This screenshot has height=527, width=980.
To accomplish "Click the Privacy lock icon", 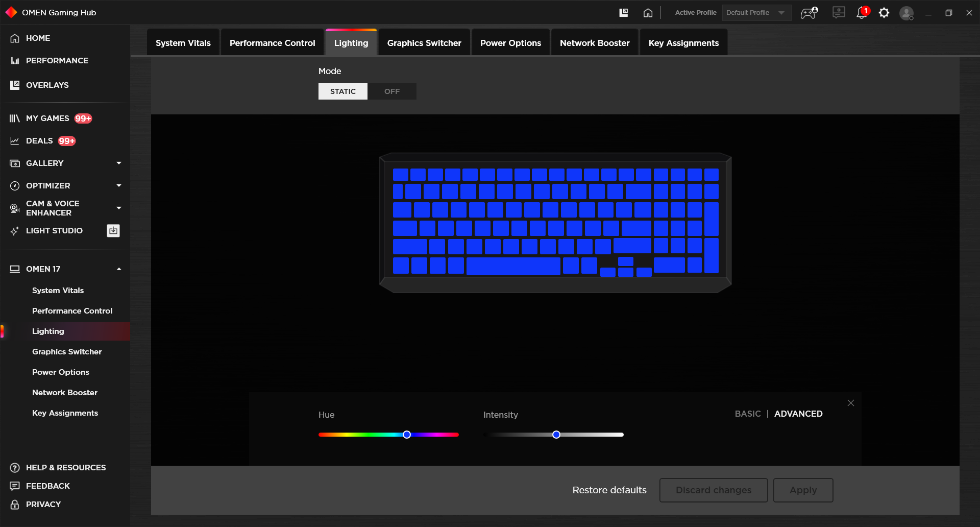I will pos(15,505).
